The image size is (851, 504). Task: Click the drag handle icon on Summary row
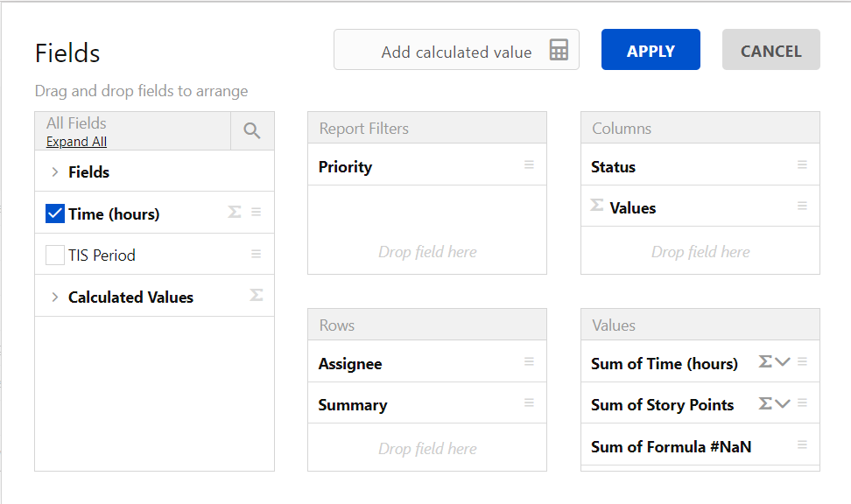click(x=530, y=404)
